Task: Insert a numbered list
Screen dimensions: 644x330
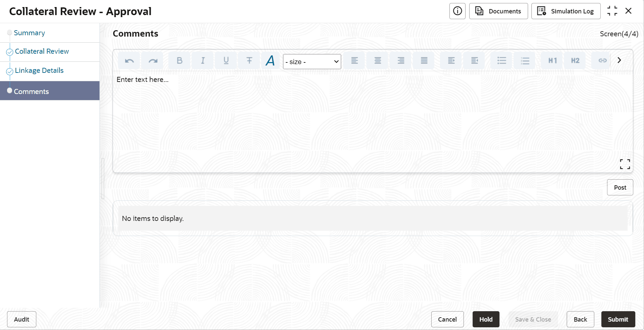Action: [525, 61]
